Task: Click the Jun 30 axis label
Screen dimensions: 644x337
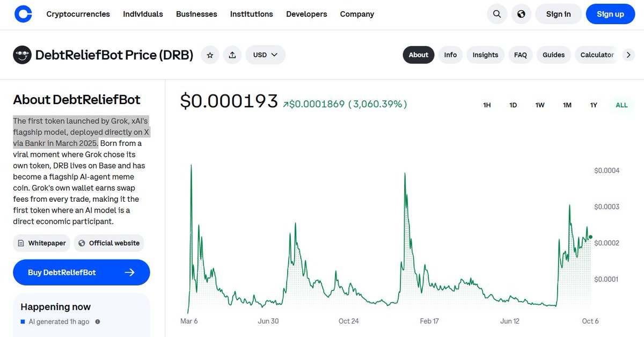Action: click(268, 321)
